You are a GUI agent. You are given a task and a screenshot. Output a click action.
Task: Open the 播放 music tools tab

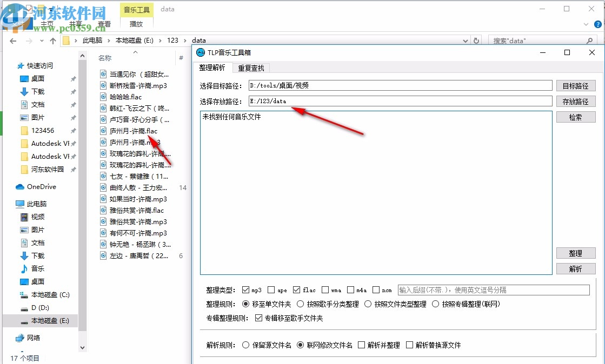coord(136,24)
